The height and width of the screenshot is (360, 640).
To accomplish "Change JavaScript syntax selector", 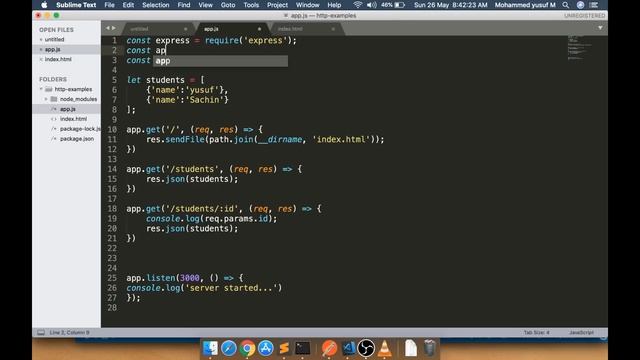I will (581, 333).
